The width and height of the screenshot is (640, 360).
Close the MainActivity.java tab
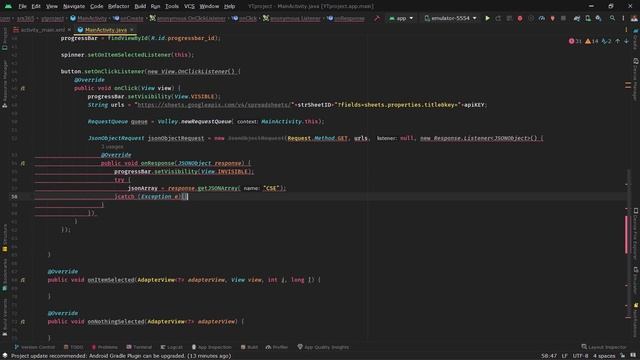point(131,30)
